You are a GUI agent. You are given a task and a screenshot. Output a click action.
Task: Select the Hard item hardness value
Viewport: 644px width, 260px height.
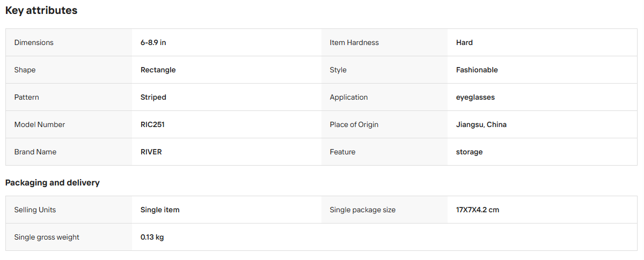464,42
